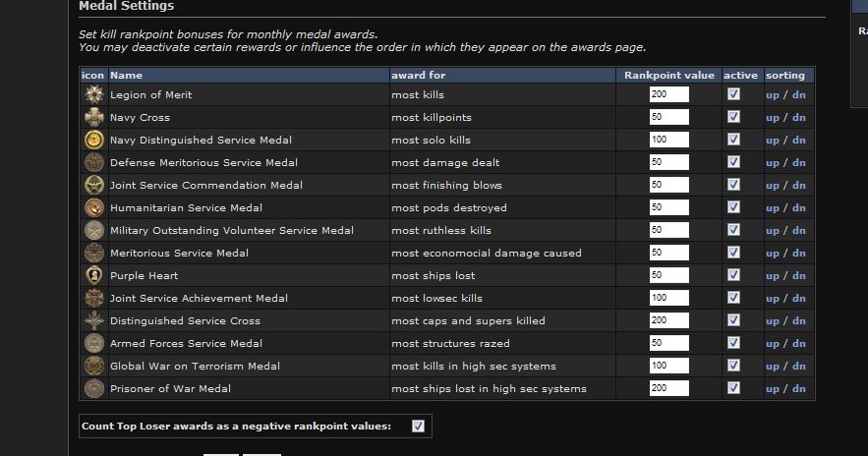Uncheck active for Legion of Merit
This screenshot has height=456, width=868.
[x=733, y=94]
